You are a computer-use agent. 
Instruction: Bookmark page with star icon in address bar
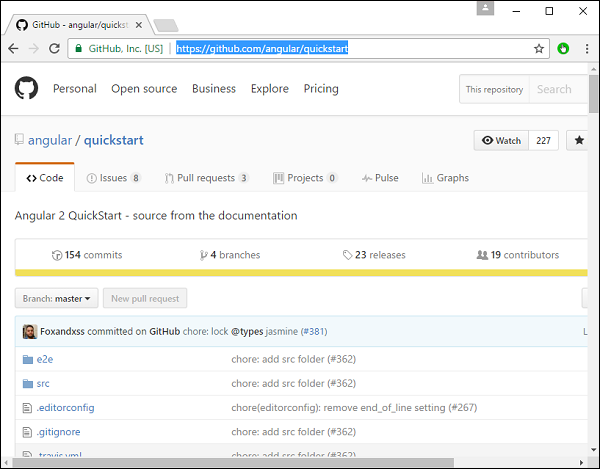(x=539, y=49)
